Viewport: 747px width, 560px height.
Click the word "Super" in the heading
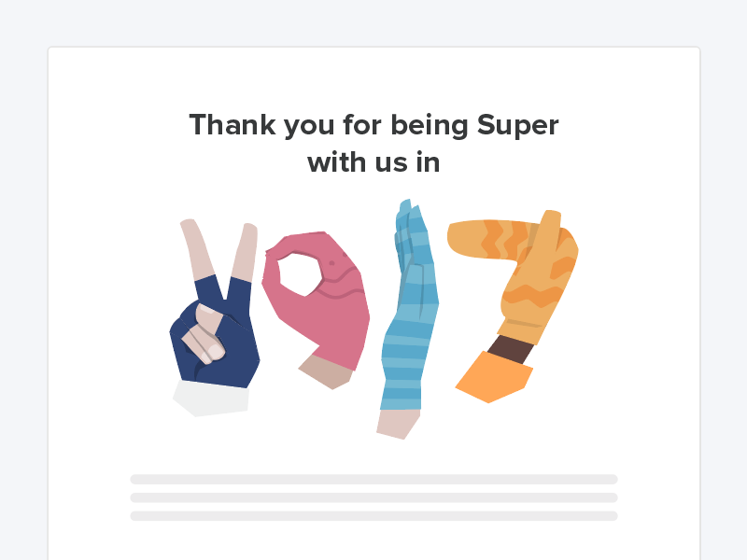(517, 124)
